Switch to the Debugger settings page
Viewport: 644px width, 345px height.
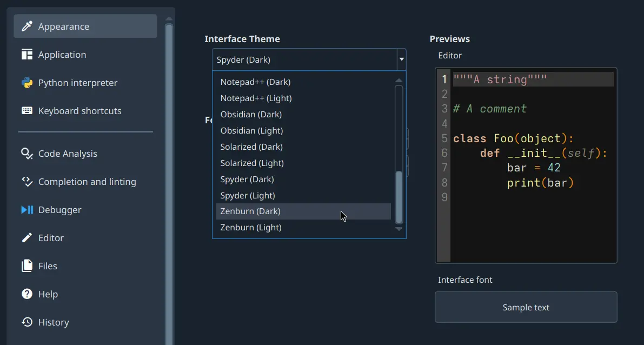coord(85,210)
